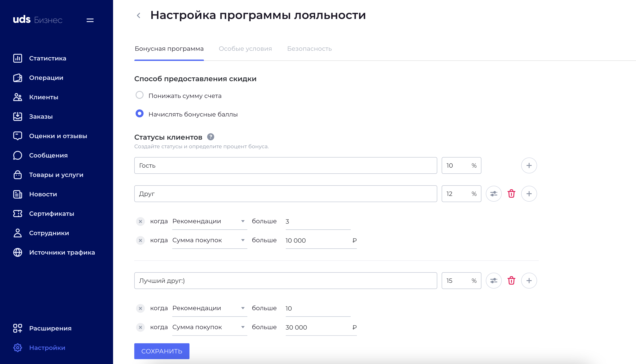Image resolution: width=636 pixels, height=364 pixels.
Task: Click the 'Сохранить' button
Action: click(163, 351)
